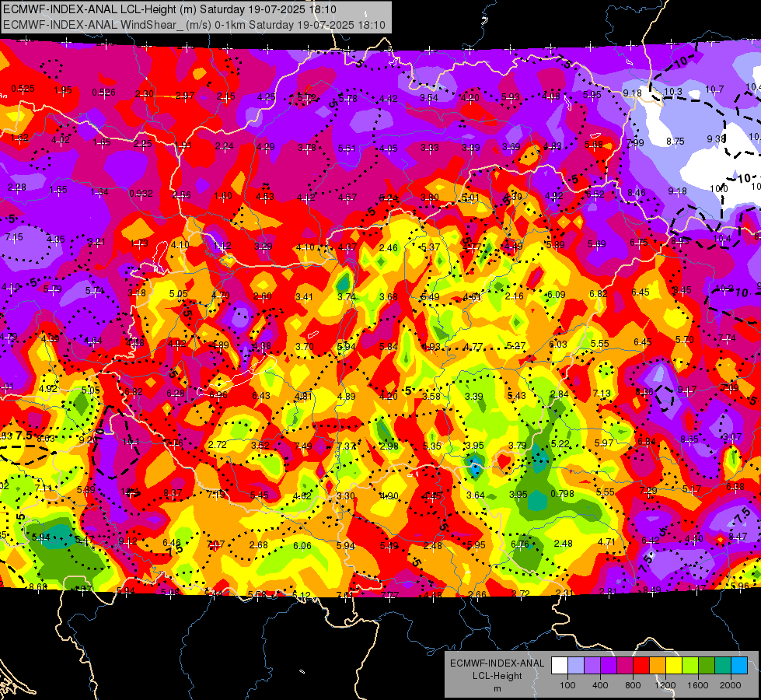Click the wind shear value '3.64'

click(x=475, y=495)
